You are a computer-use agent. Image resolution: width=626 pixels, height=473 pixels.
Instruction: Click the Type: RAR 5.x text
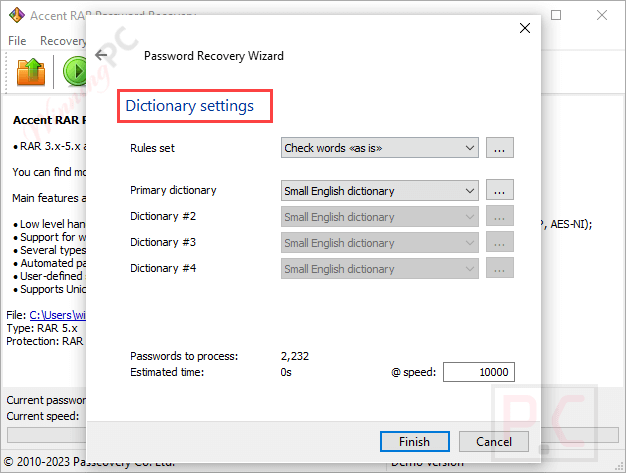[x=42, y=328]
